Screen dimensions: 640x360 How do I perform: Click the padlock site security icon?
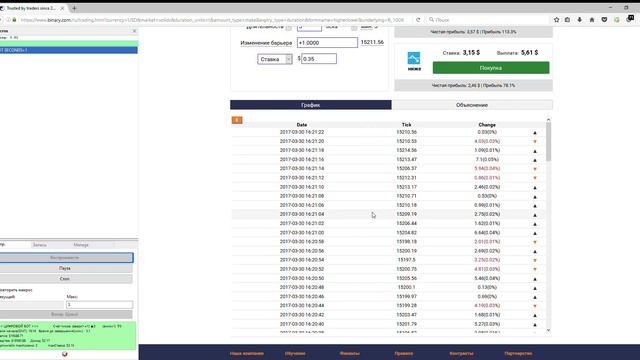pyautogui.click(x=14, y=20)
